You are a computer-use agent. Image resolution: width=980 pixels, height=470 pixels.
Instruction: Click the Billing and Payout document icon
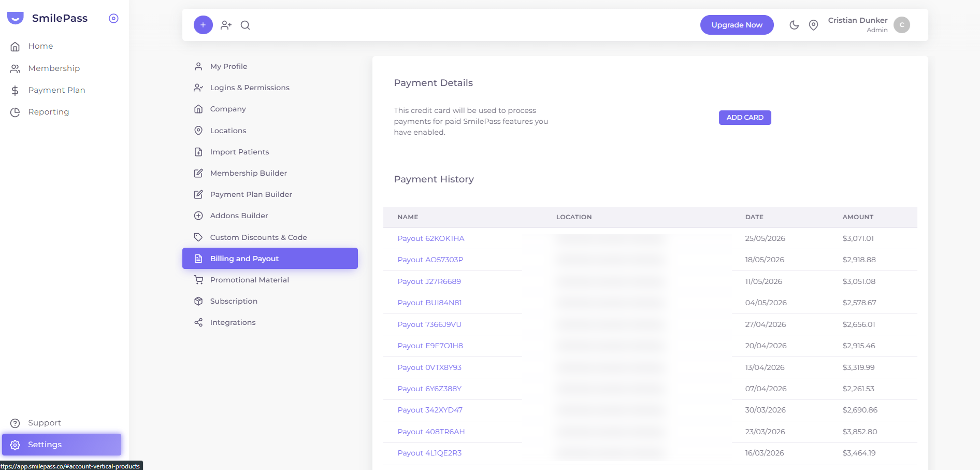pos(198,259)
